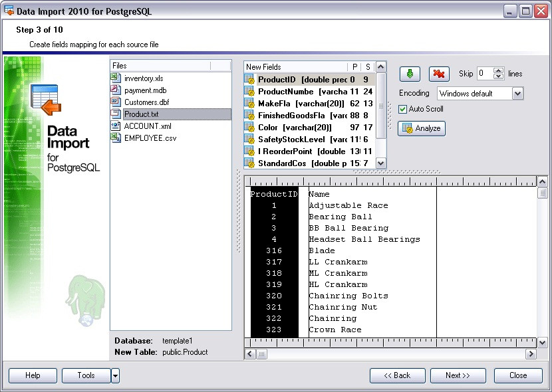Click the Next >> button
Screen dimensions: 552x392
(458, 375)
